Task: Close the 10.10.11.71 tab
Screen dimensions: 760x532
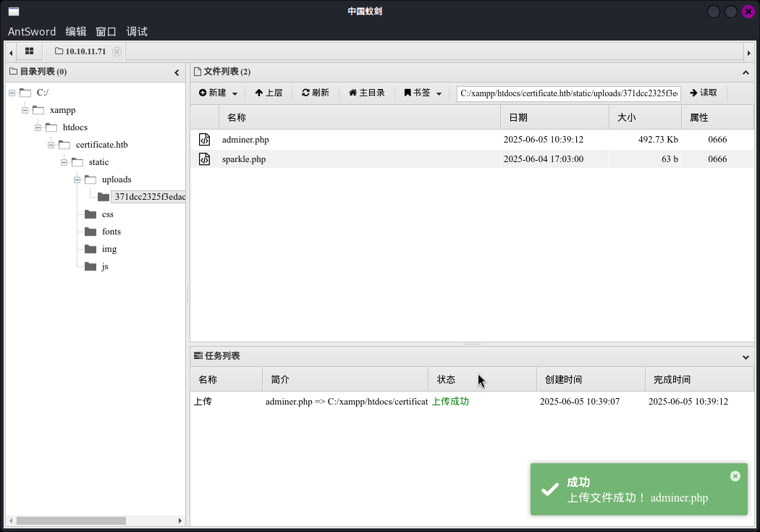Action: tap(117, 51)
